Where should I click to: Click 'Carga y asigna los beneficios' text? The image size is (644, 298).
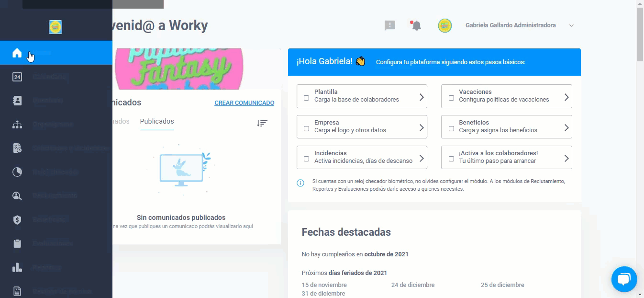pyautogui.click(x=498, y=130)
